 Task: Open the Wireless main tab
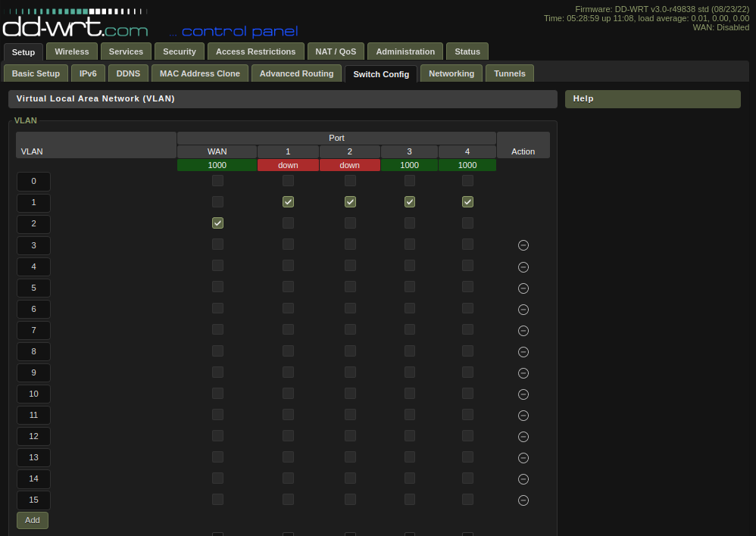point(72,51)
